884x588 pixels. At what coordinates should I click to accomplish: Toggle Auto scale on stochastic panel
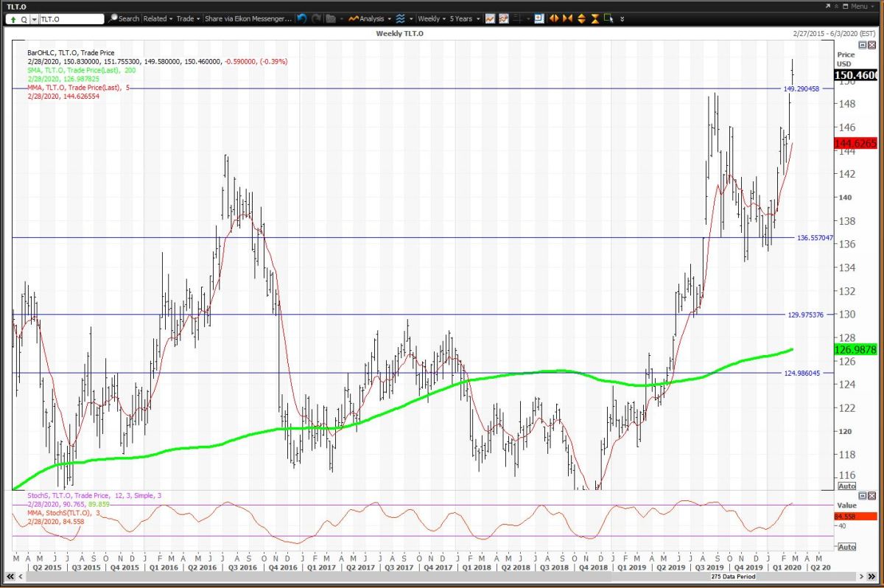[x=847, y=547]
